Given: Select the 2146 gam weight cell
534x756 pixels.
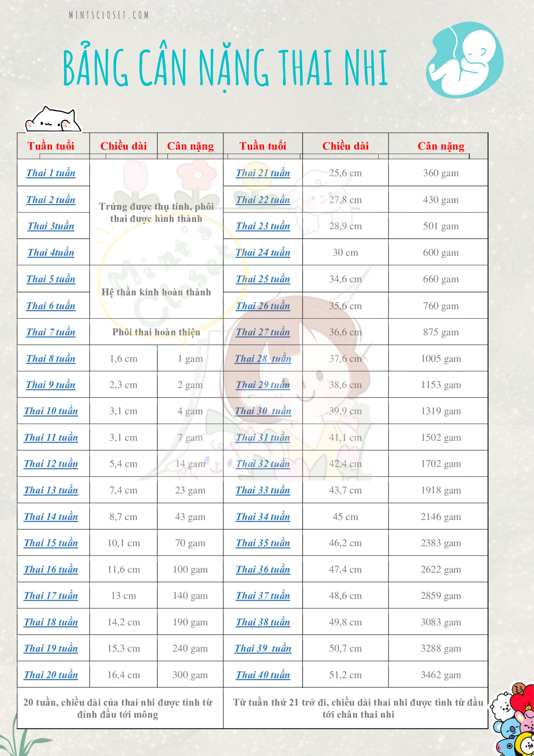Looking at the screenshot, I should (x=438, y=516).
